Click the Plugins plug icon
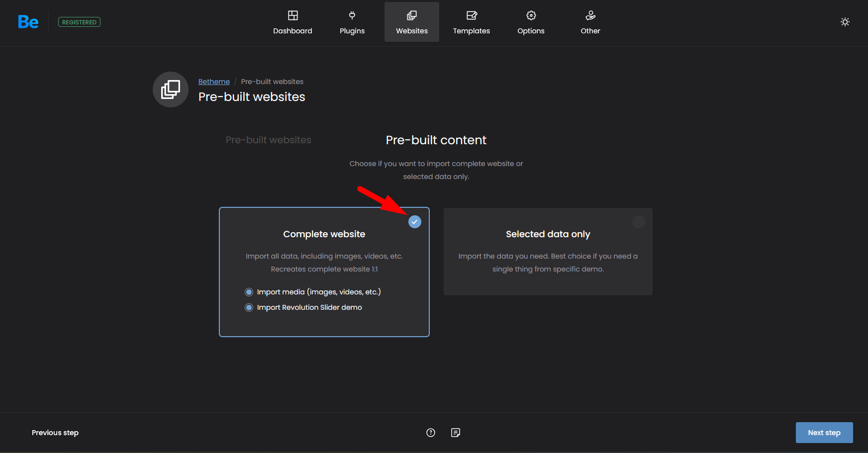This screenshot has height=453, width=868. pyautogui.click(x=352, y=15)
